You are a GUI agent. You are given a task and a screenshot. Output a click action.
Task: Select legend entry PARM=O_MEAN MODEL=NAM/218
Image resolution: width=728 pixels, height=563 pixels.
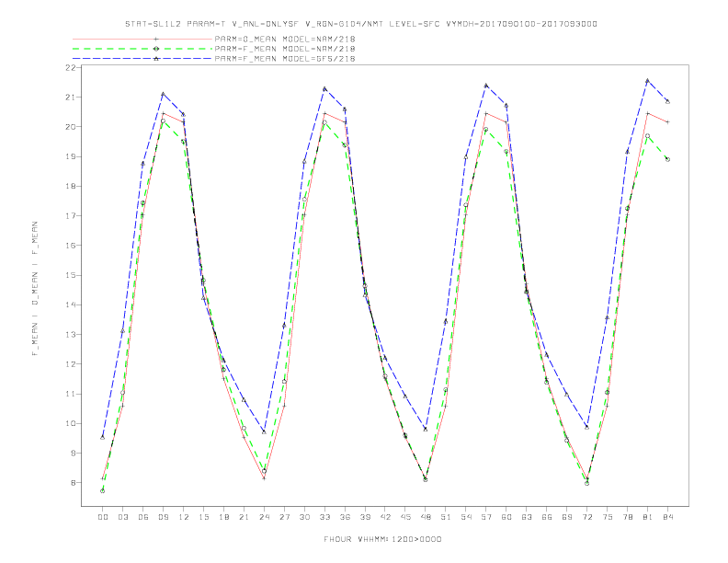(285, 39)
